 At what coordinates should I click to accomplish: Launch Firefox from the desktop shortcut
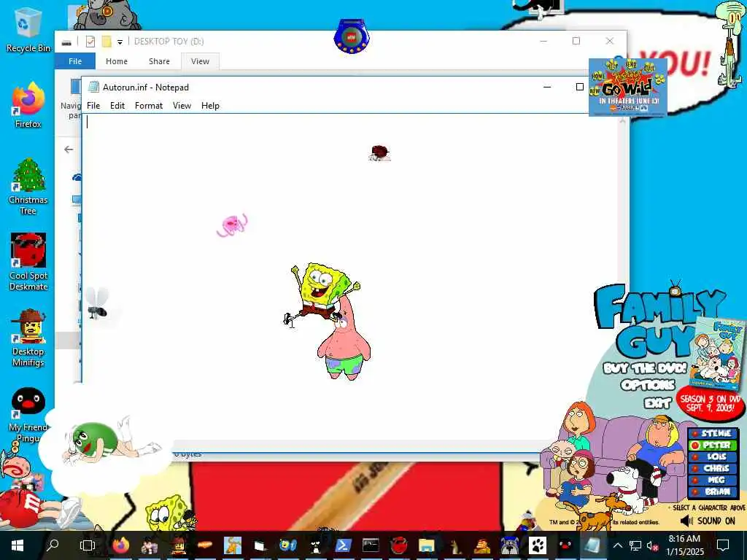28,106
